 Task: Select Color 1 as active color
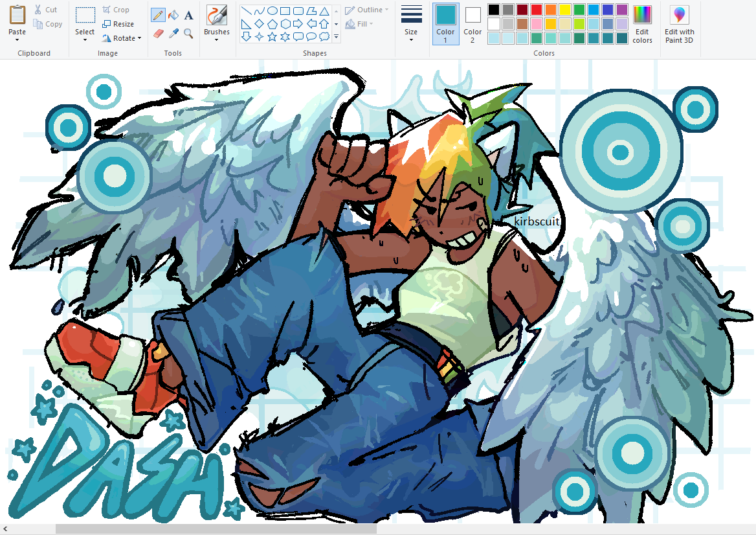click(x=445, y=24)
